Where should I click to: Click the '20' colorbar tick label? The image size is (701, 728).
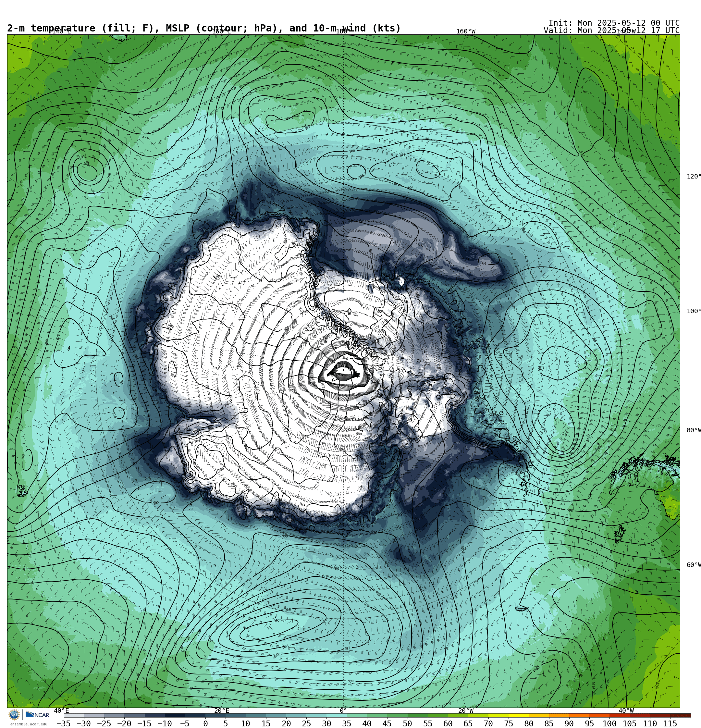[286, 723]
